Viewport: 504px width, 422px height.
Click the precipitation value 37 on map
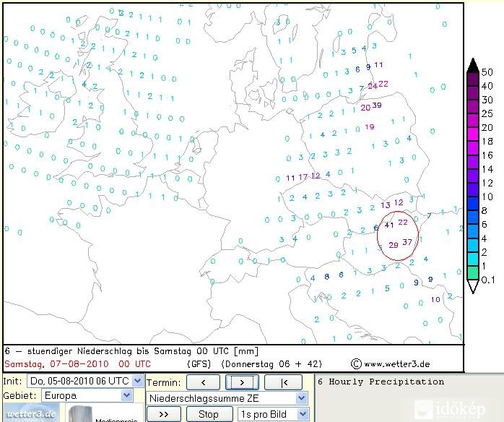(x=407, y=242)
